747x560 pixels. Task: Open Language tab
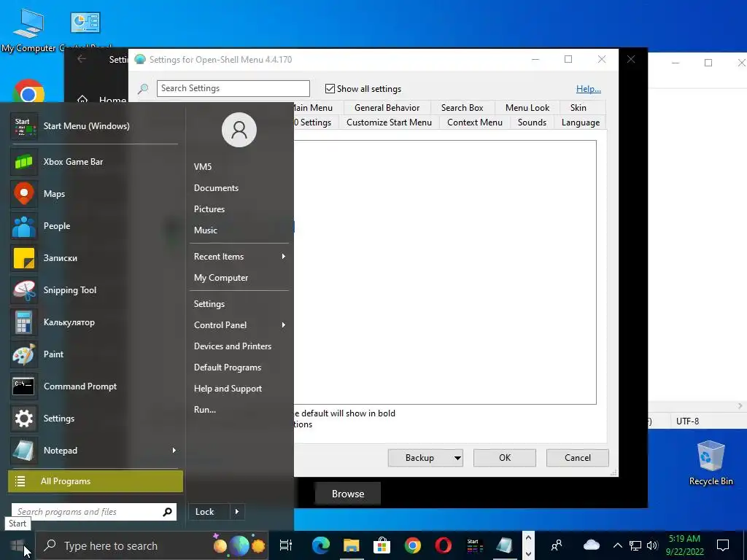coord(580,122)
